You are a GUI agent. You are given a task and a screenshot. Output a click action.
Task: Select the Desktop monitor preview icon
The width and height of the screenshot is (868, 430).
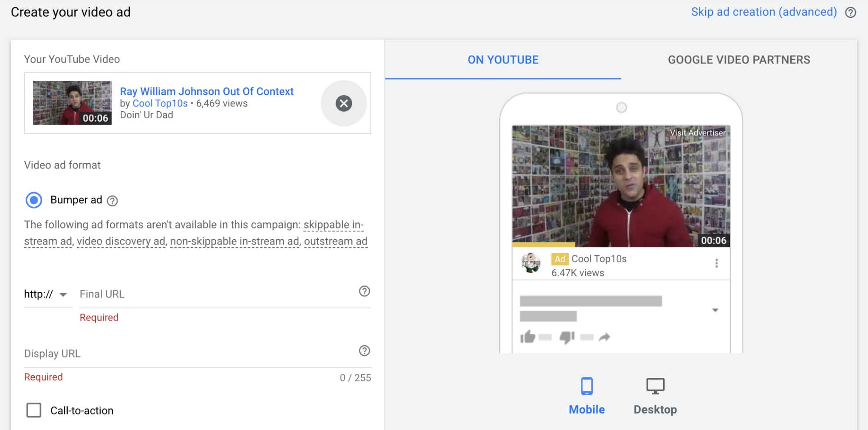pos(655,386)
